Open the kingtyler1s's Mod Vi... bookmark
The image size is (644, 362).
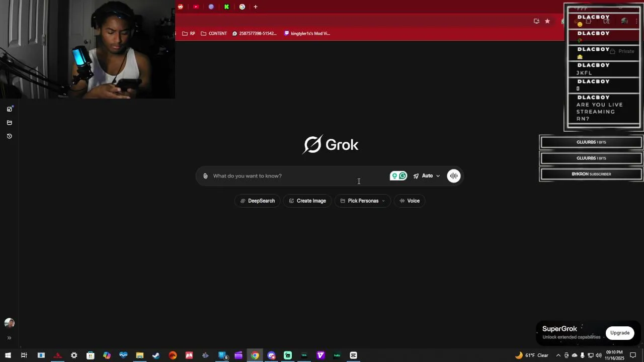[x=307, y=34]
